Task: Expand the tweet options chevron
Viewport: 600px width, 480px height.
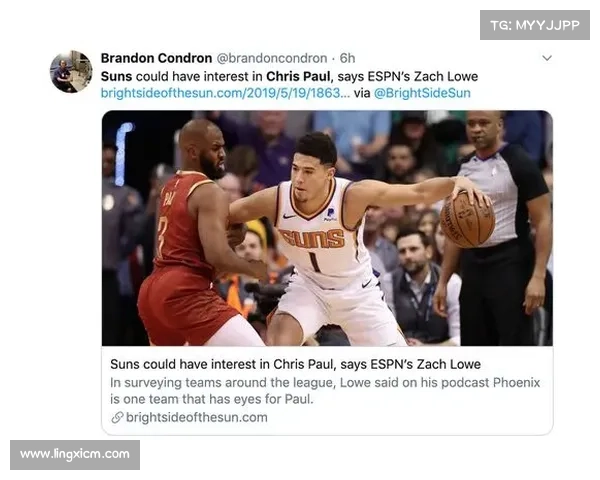Action: (x=547, y=58)
